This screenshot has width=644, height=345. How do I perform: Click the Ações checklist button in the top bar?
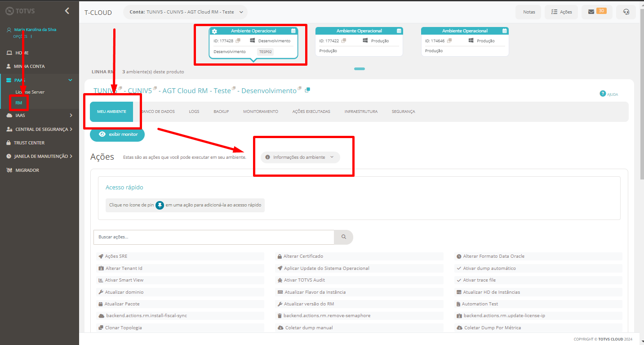[561, 12]
